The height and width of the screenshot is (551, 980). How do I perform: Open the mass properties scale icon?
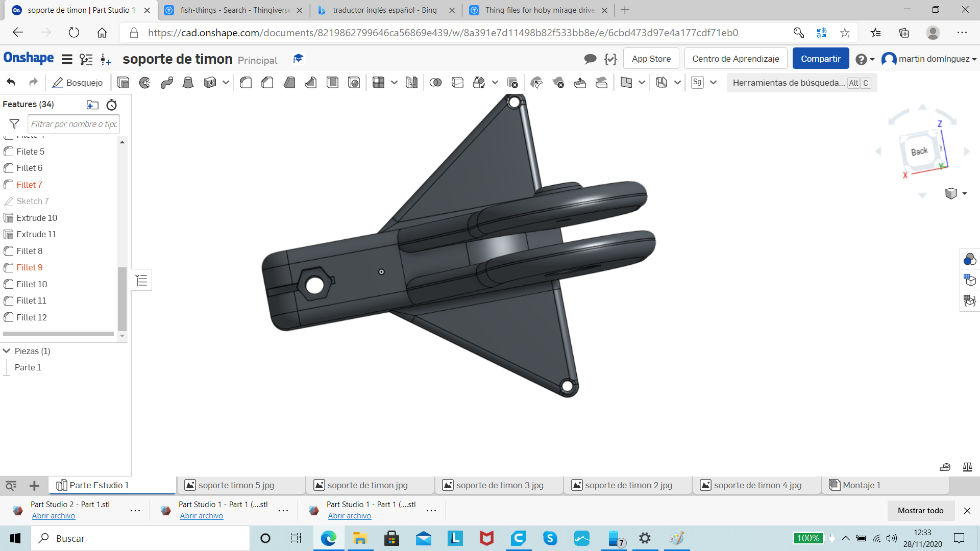coord(967,467)
